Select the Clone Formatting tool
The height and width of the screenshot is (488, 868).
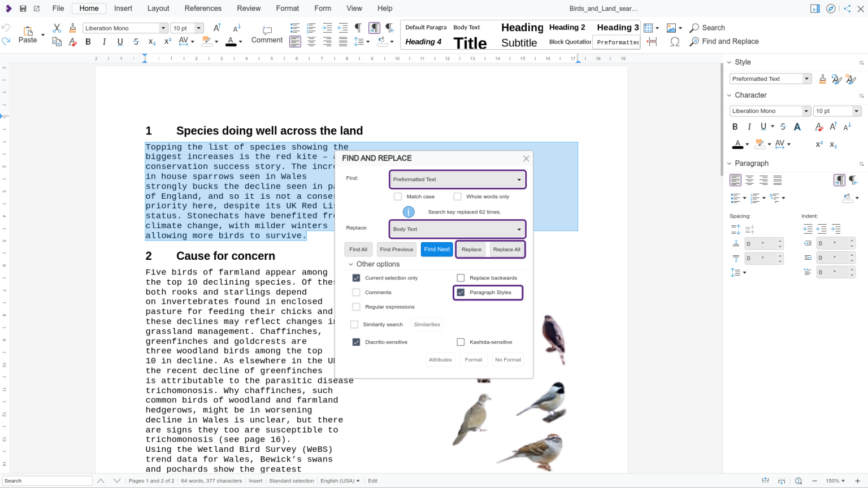[72, 27]
